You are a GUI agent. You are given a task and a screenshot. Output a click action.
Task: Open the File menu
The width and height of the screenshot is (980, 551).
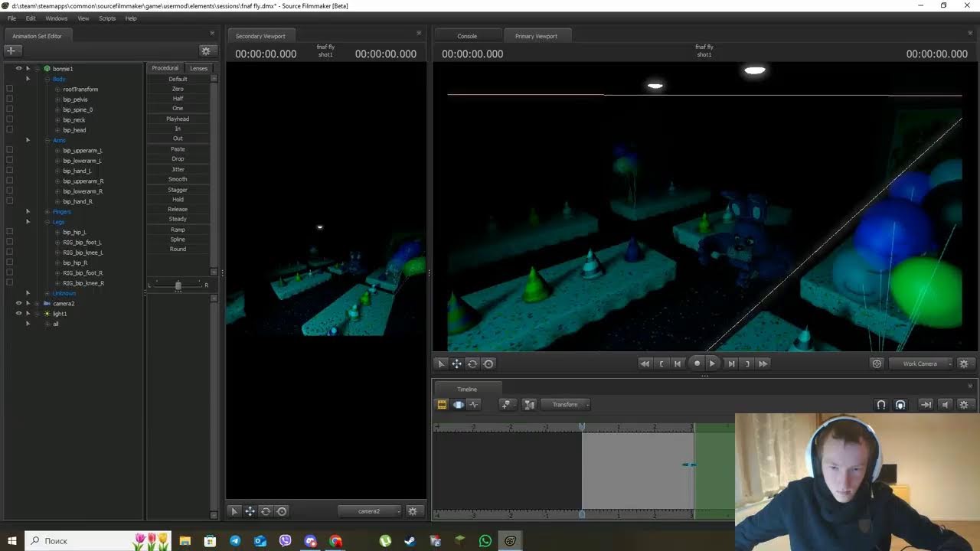(11, 18)
